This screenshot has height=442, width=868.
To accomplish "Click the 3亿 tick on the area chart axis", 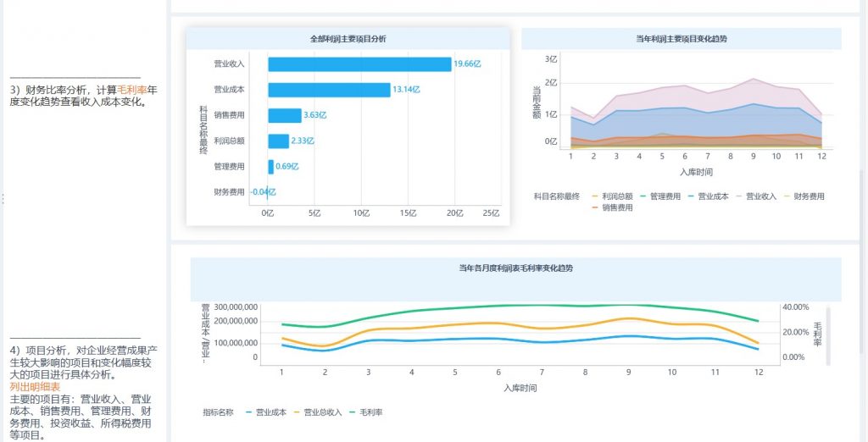I will 551,59.
